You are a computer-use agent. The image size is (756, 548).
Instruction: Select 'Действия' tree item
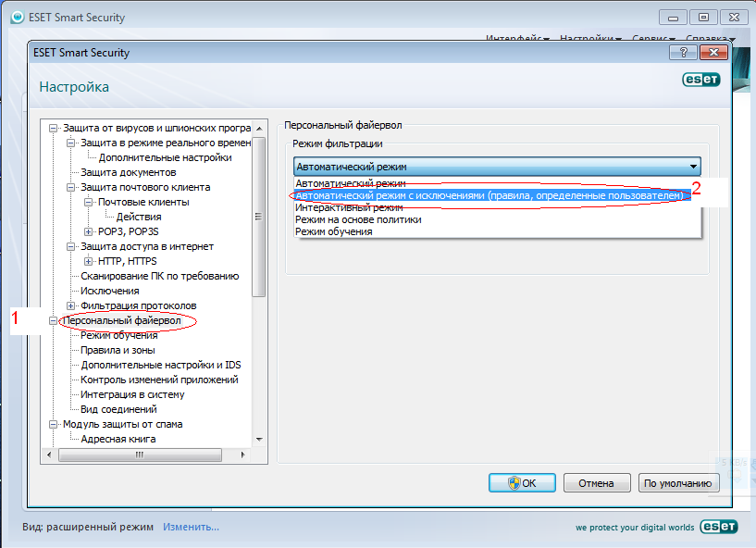(139, 218)
